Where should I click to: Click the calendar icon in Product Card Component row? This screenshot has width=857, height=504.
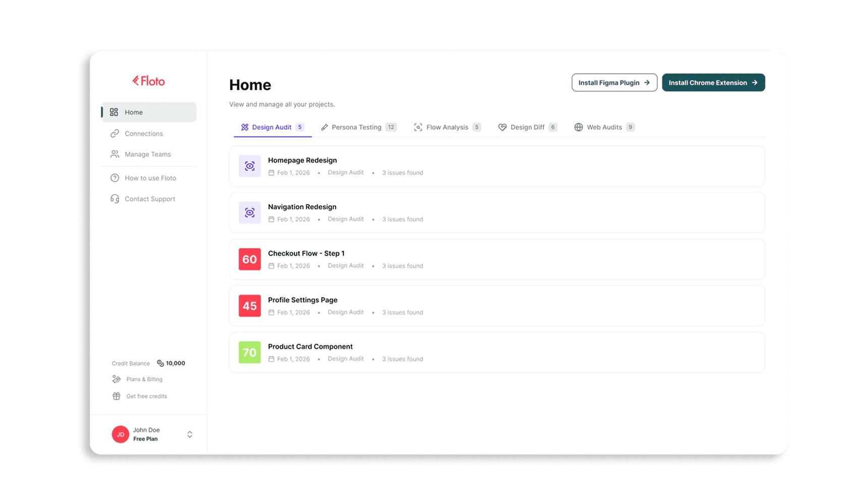tap(271, 359)
